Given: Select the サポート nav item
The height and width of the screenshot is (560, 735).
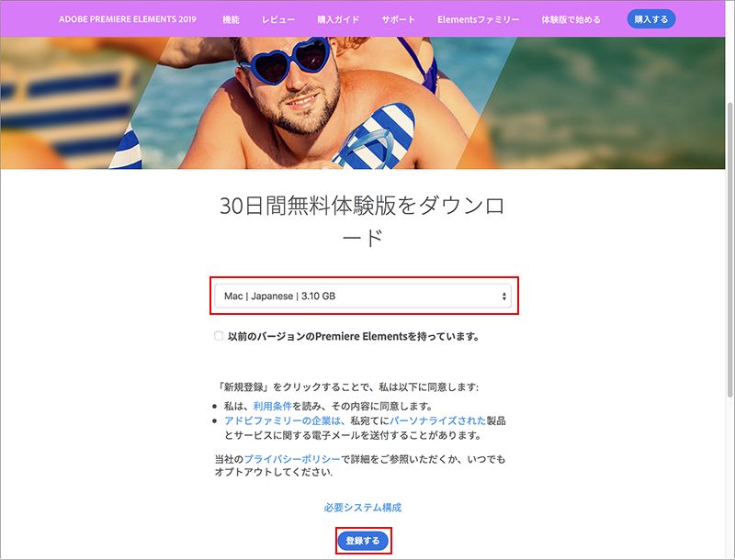Looking at the screenshot, I should tap(398, 19).
